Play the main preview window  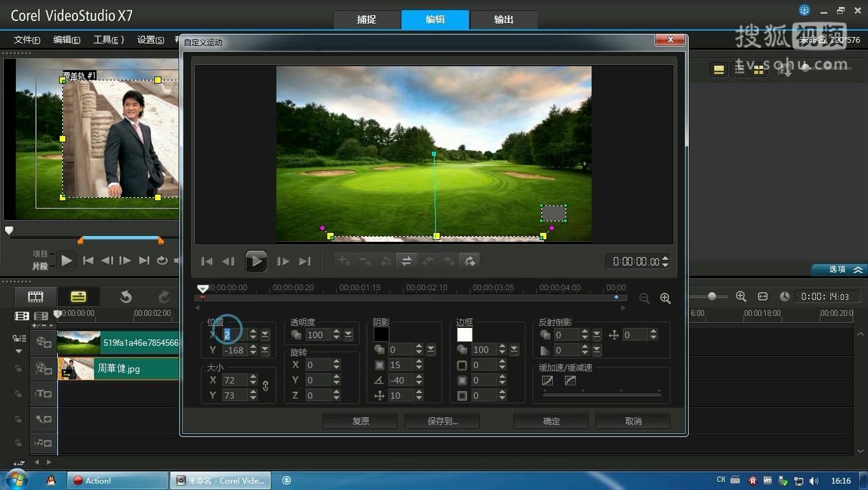[66, 260]
